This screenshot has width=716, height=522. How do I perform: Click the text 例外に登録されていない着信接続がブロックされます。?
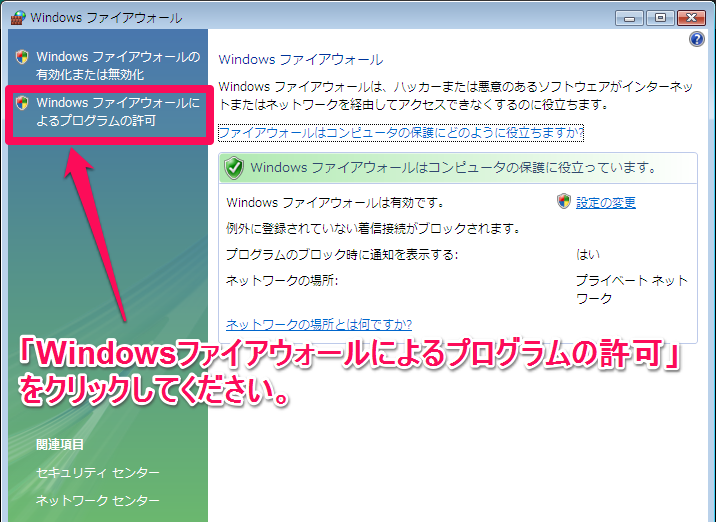pos(374,228)
